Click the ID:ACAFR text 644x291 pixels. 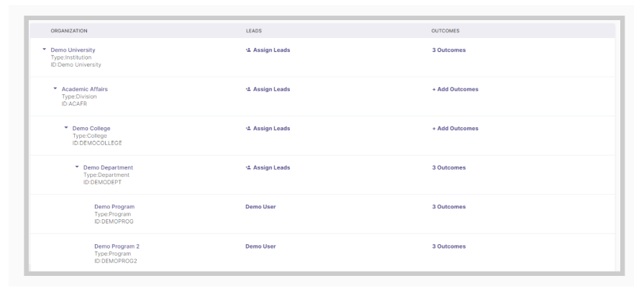pyautogui.click(x=74, y=103)
